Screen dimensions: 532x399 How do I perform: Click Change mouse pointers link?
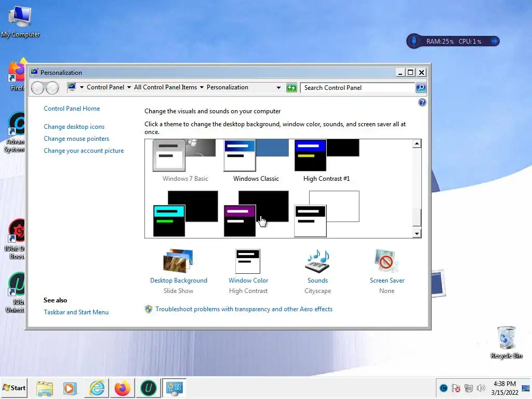[x=76, y=138]
